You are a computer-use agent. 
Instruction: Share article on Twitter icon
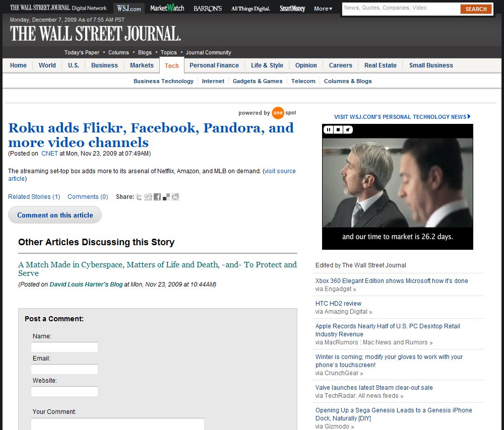point(139,197)
